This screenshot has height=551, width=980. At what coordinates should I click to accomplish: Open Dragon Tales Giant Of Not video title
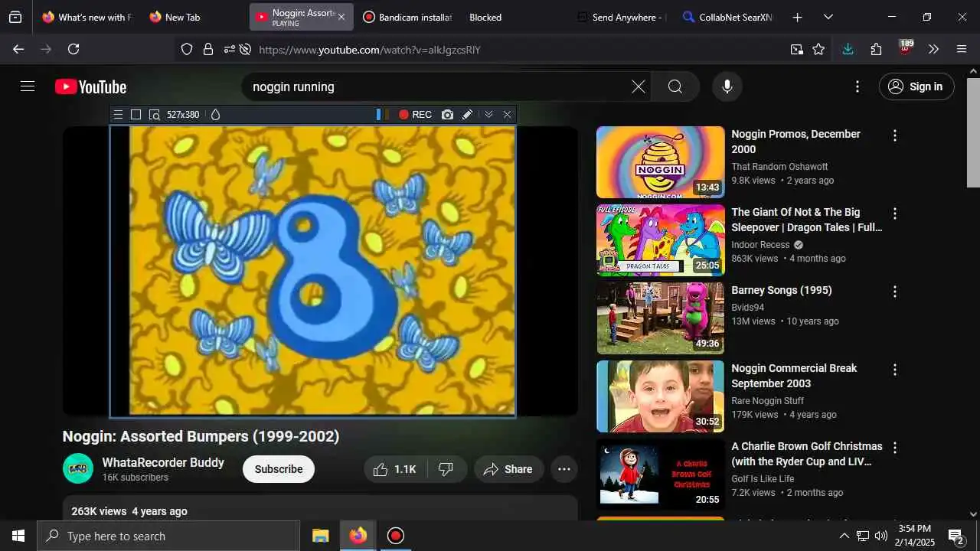pyautogui.click(x=807, y=220)
